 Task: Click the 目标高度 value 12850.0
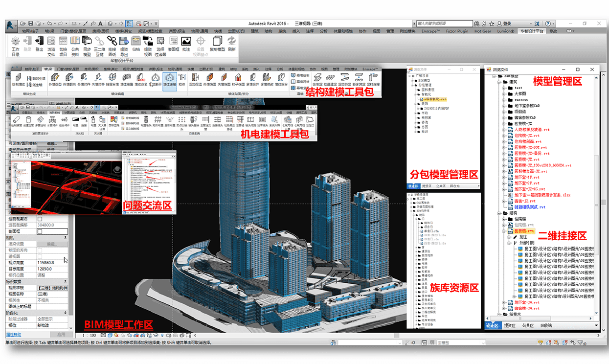coord(52,269)
